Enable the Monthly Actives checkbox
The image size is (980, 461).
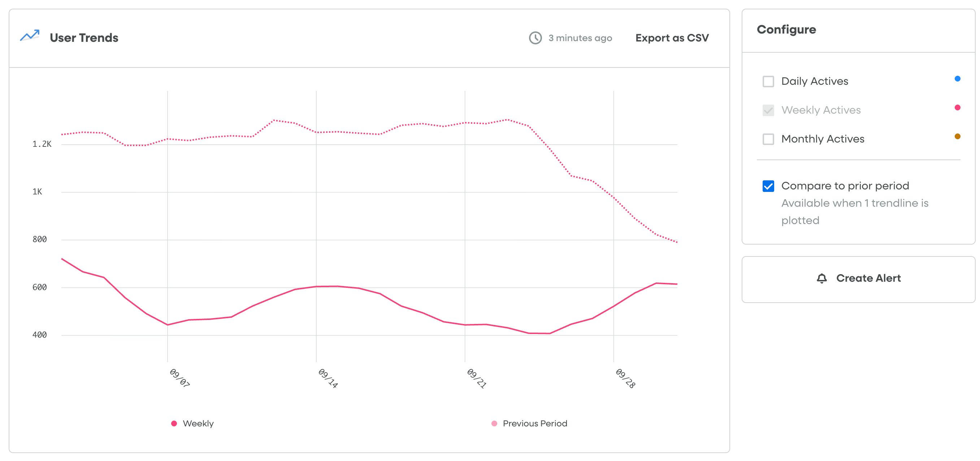pyautogui.click(x=768, y=139)
